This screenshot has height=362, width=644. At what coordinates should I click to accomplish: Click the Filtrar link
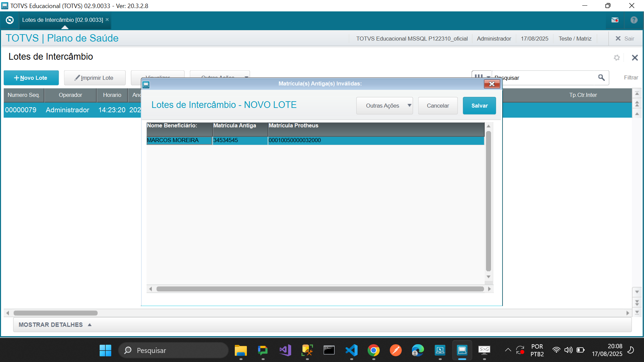point(631,78)
